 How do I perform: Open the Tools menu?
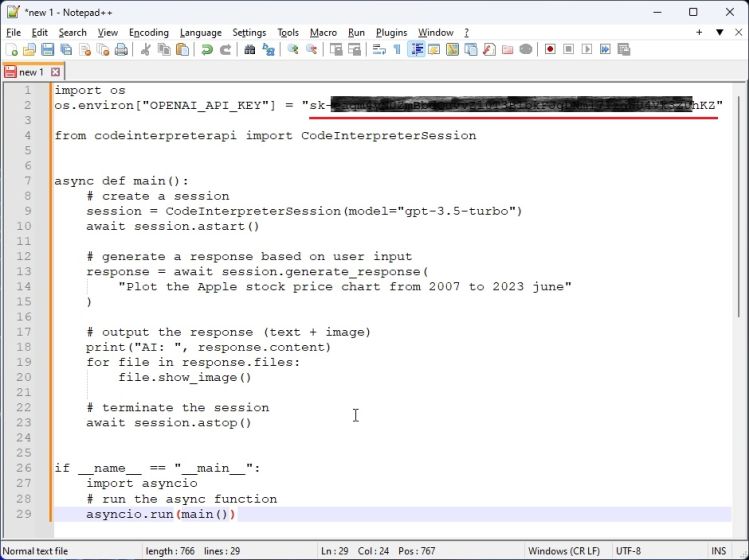coord(288,32)
